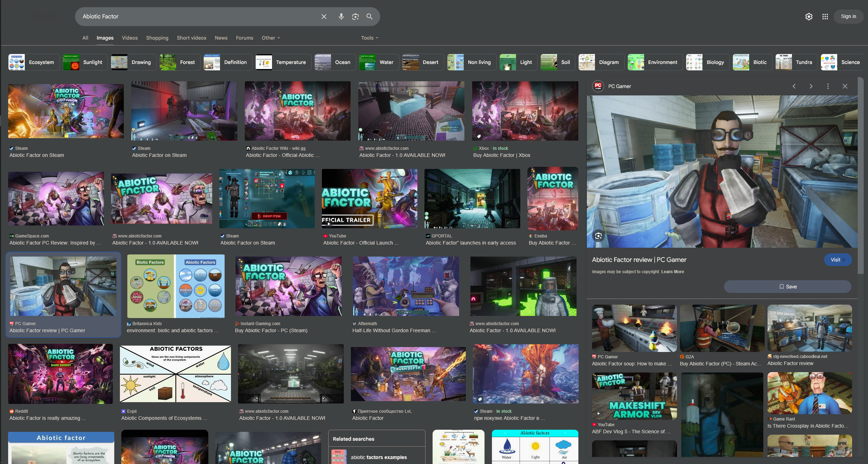Open Abiotic Factor Wiki image result
This screenshot has height=464, width=868.
click(x=297, y=111)
